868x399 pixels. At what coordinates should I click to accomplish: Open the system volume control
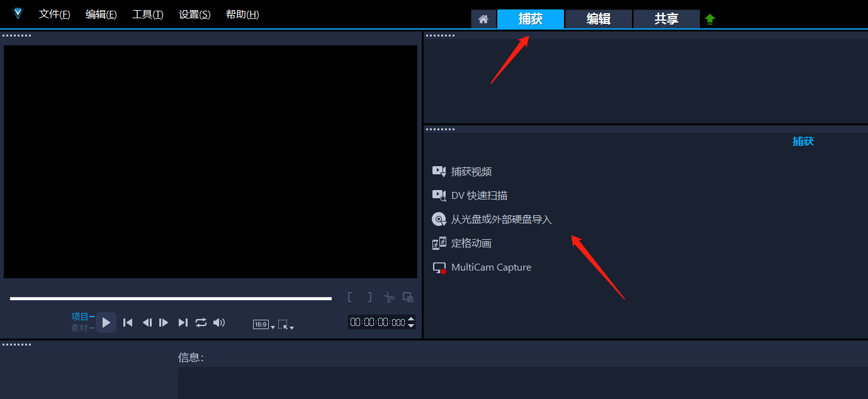click(219, 322)
